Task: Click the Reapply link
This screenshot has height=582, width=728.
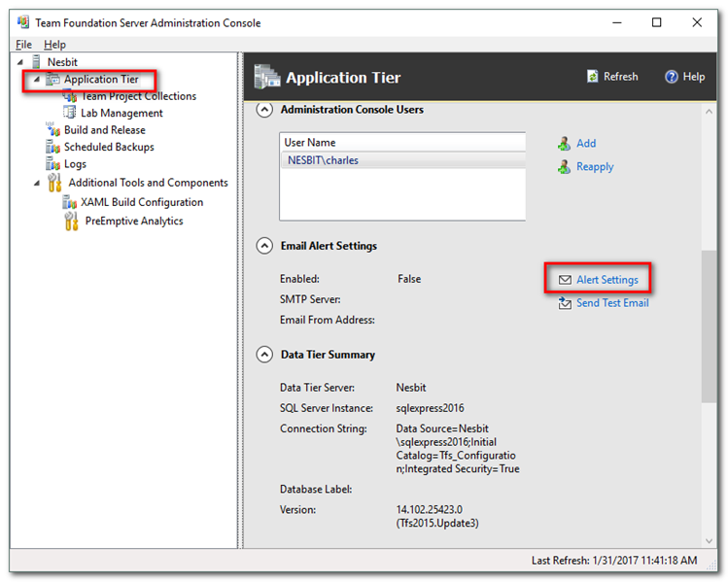Action: tap(595, 166)
